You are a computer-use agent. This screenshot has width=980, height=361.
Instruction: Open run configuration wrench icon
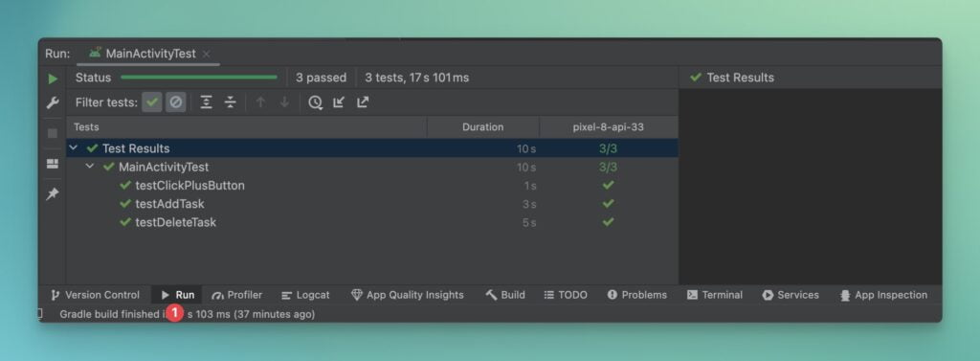[x=53, y=103]
